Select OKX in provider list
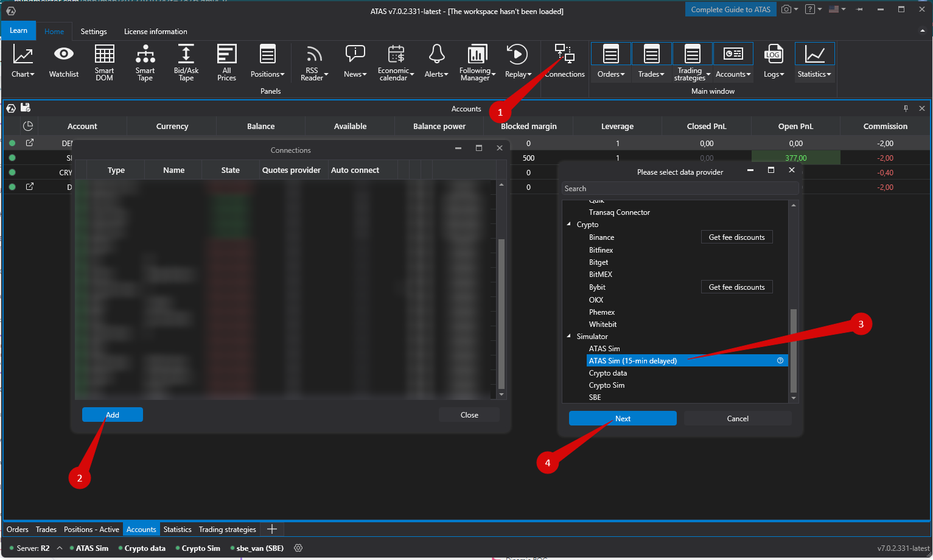This screenshot has height=560, width=933. (596, 300)
